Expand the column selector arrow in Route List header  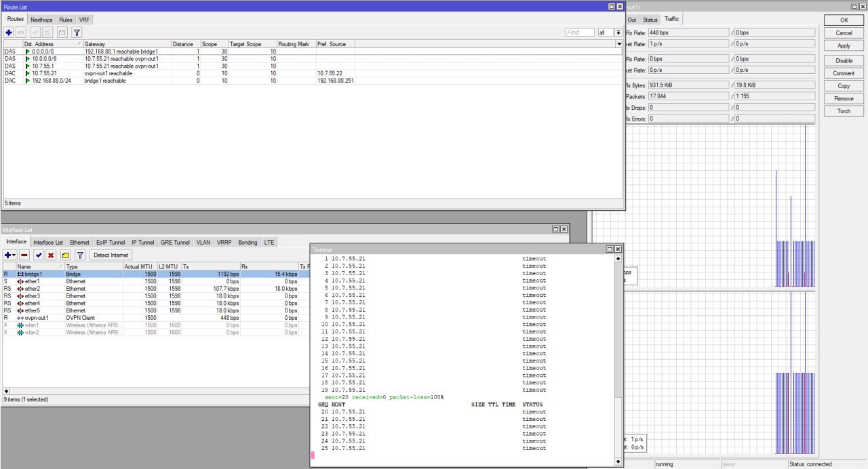[619, 44]
